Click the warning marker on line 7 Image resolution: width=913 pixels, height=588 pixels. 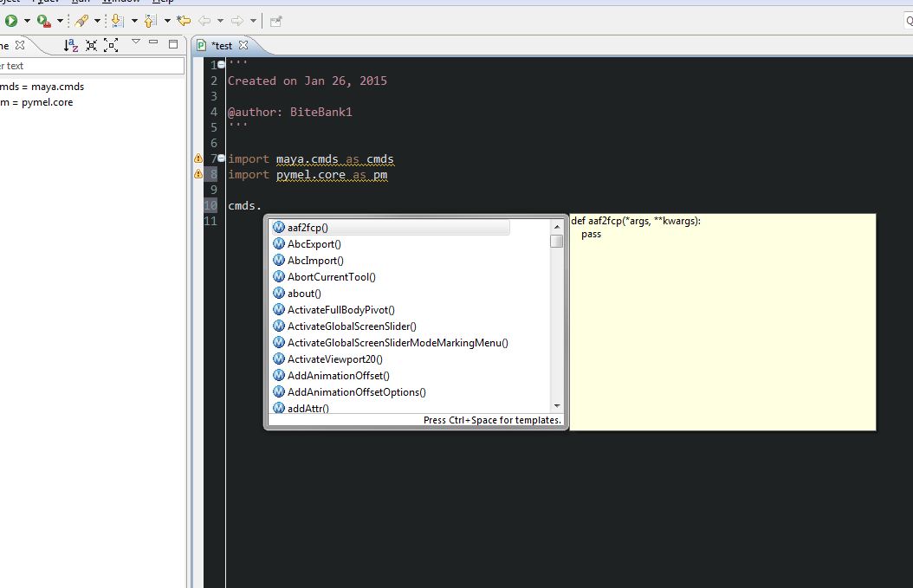click(198, 158)
